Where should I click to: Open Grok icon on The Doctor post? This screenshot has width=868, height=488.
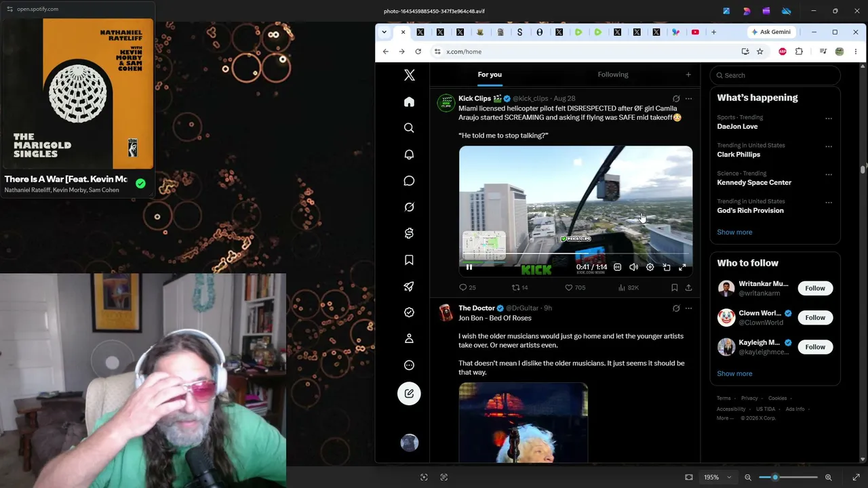pos(676,308)
